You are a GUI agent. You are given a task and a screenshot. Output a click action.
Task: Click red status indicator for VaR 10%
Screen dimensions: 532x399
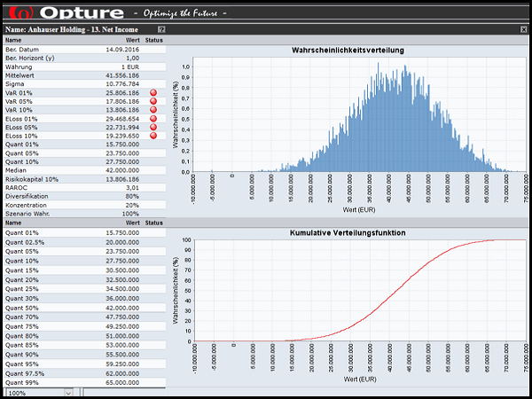[x=153, y=110]
